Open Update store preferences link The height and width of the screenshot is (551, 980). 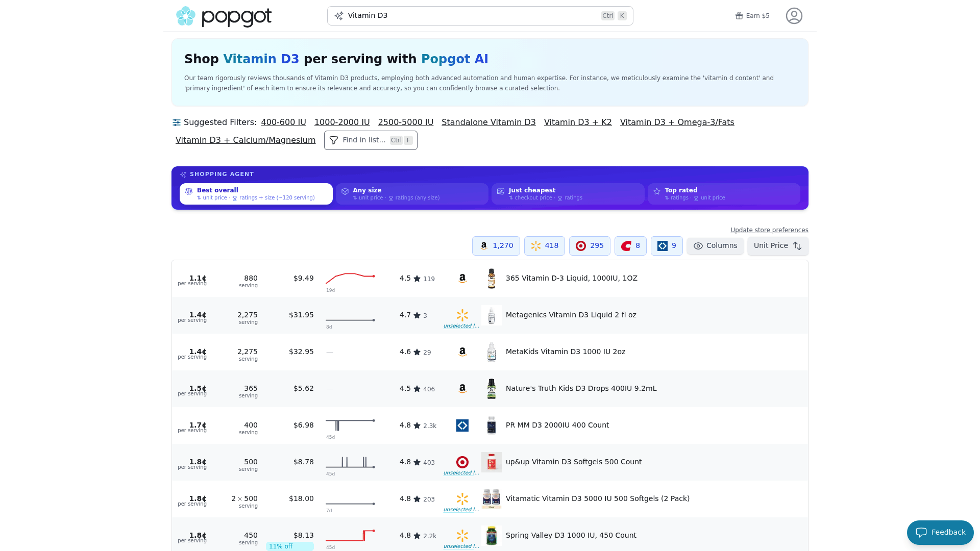tap(769, 230)
